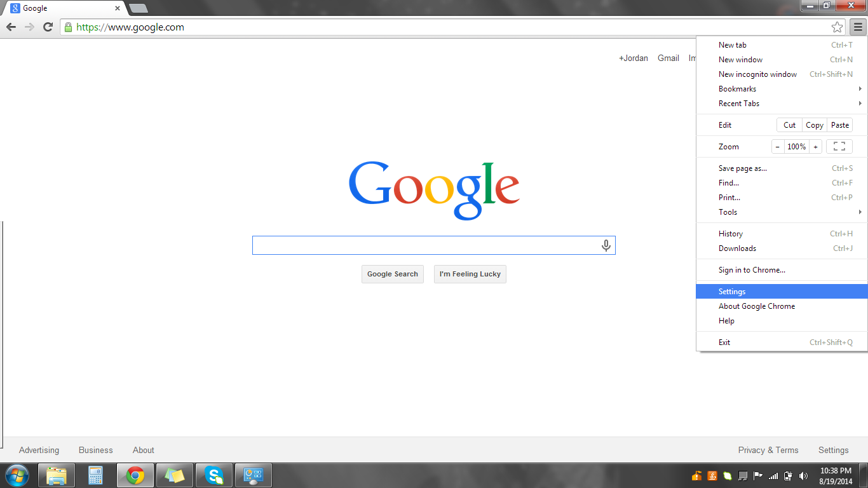Open the Settings link in page footer
The width and height of the screenshot is (868, 488).
[x=834, y=450]
